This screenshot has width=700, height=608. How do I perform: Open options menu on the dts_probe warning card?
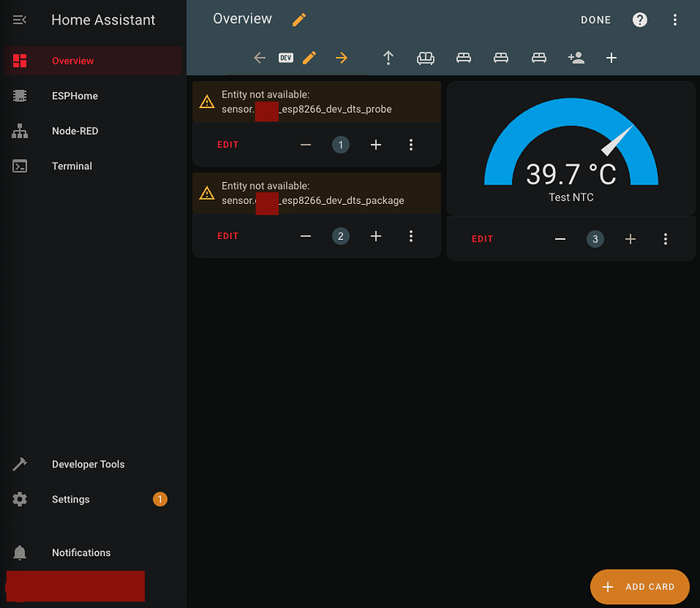click(x=411, y=145)
